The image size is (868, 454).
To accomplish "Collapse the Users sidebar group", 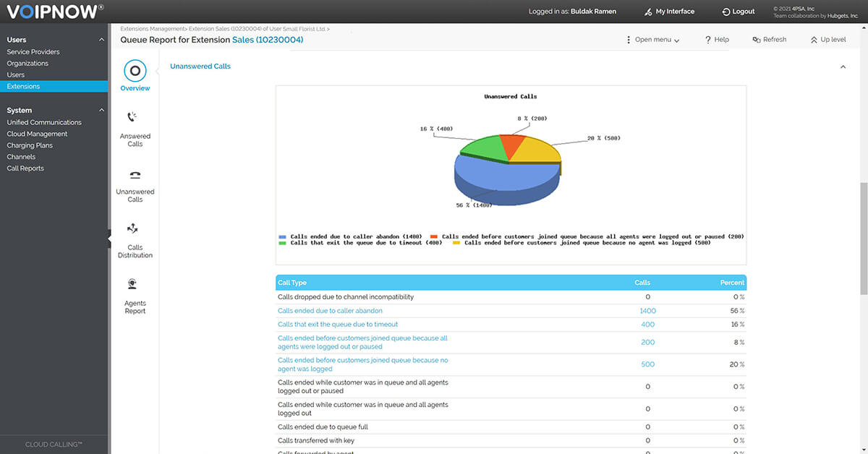I will coord(102,40).
